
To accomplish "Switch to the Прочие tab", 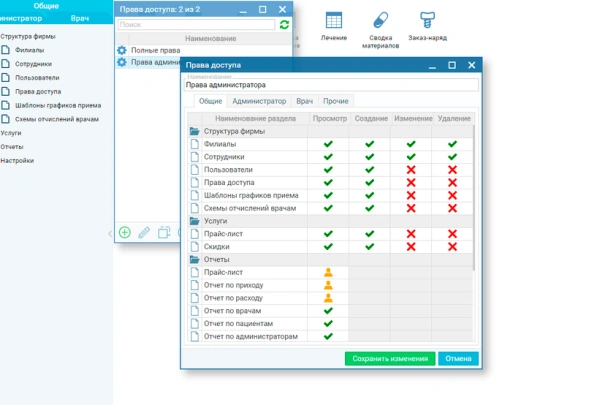I will 336,101.
